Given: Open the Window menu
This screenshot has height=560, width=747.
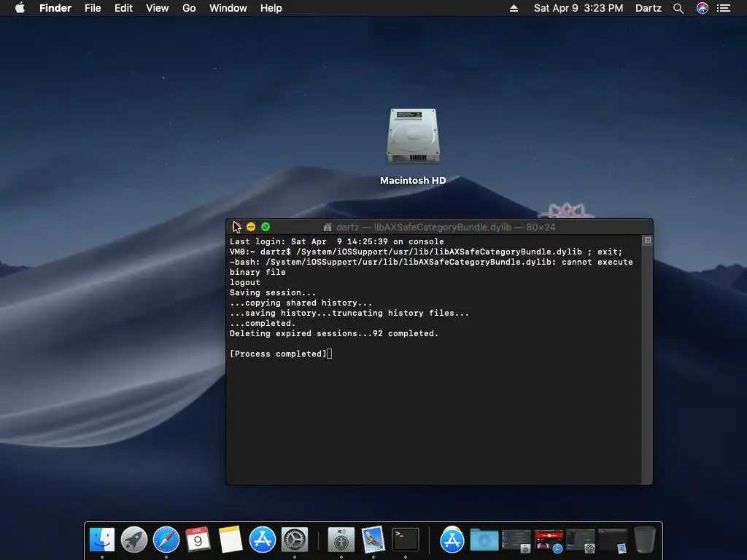Looking at the screenshot, I should [228, 8].
